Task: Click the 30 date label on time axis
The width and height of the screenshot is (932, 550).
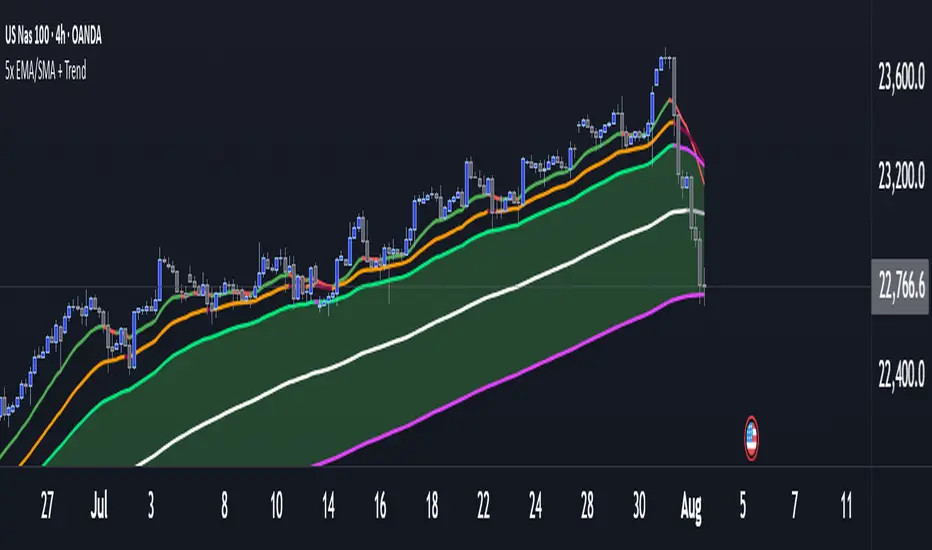Action: (x=639, y=505)
